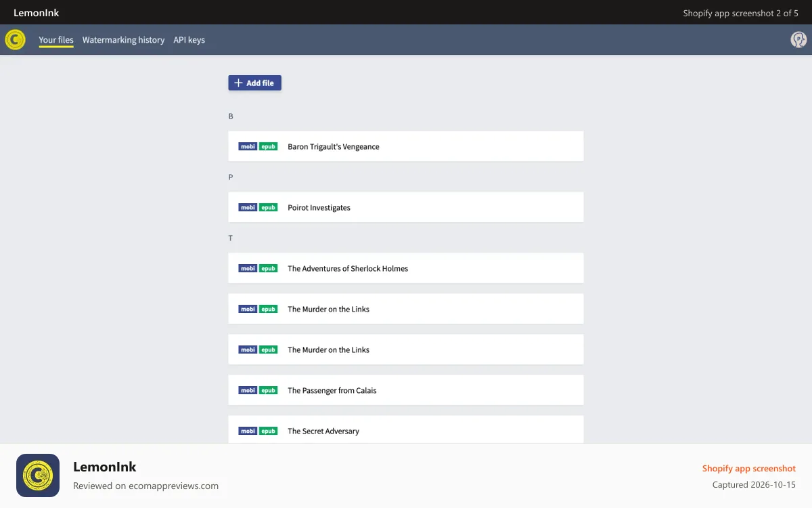This screenshot has width=812, height=508.
Task: Click the LemonInk app icon in footer
Action: [x=38, y=475]
